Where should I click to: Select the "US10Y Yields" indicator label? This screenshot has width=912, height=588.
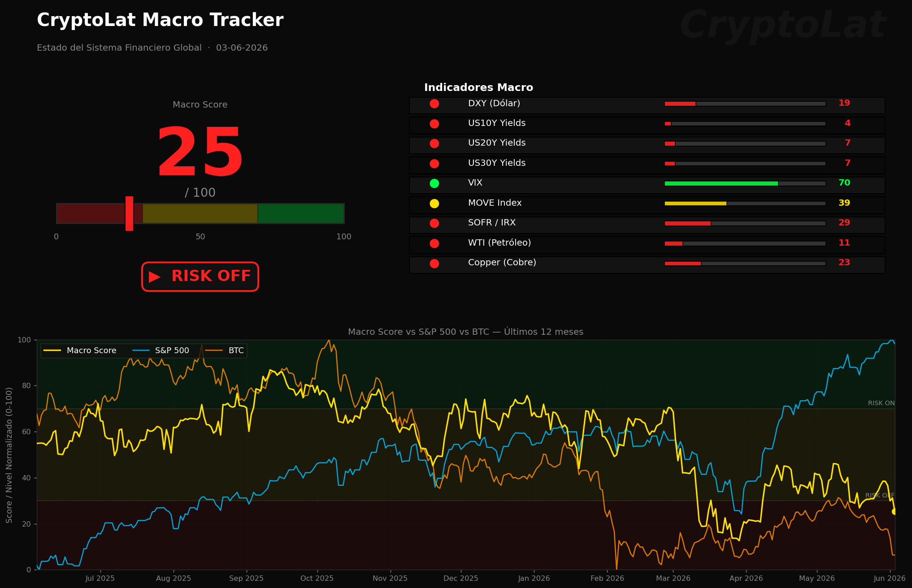(497, 123)
